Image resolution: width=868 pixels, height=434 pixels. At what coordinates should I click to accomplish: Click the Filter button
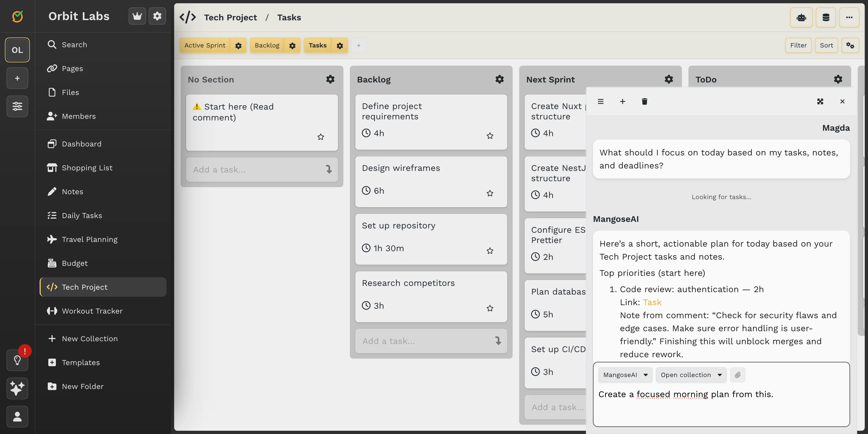(x=798, y=45)
